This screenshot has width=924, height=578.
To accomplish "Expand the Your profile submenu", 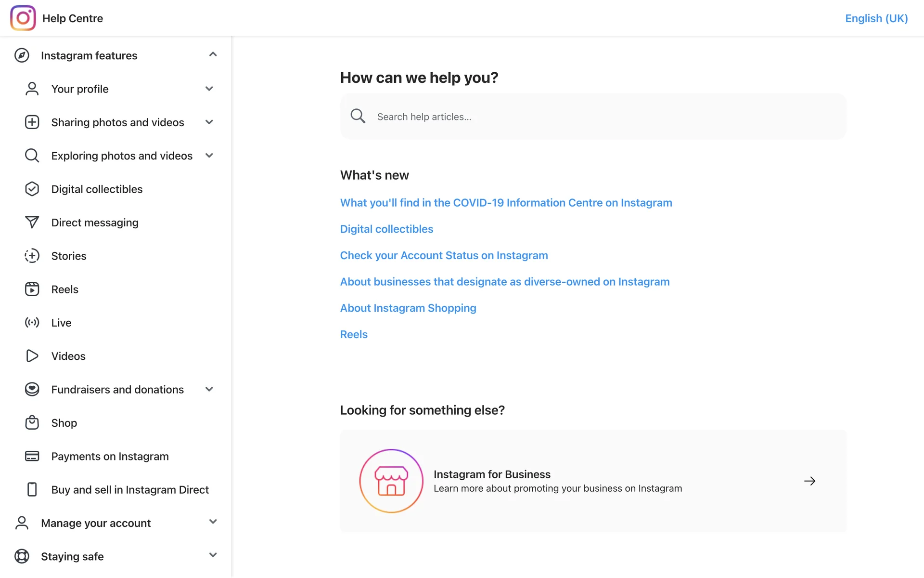I will pos(209,89).
